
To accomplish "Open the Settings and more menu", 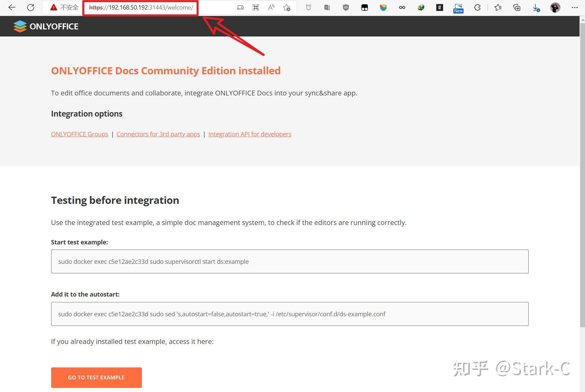I will [x=575, y=7].
